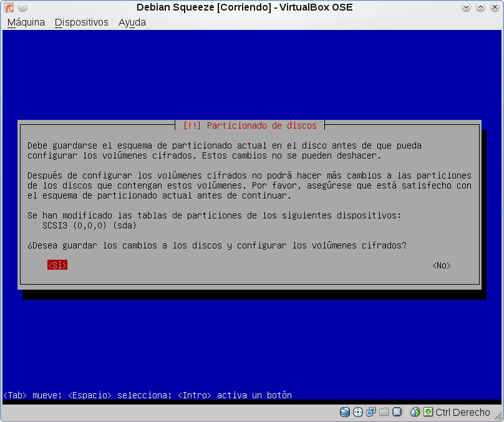504x422 pixels.
Task: Click the optical CD/DVD drive icon
Action: pos(358,412)
